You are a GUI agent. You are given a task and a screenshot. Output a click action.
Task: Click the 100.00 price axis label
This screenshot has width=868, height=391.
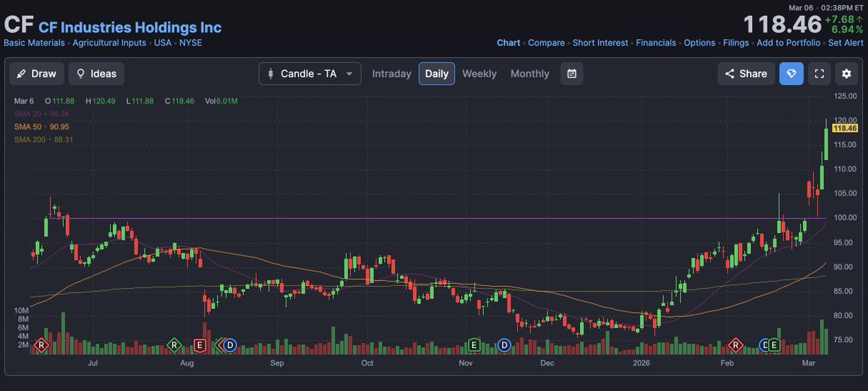point(845,218)
